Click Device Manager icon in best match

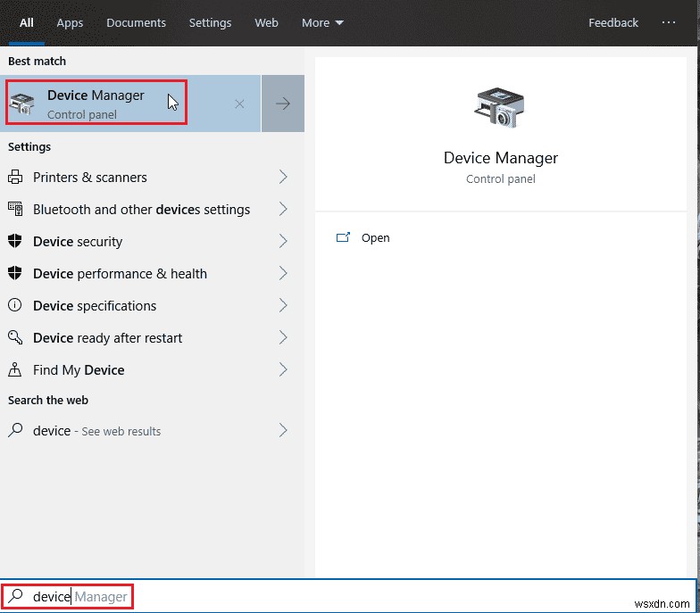click(x=21, y=104)
